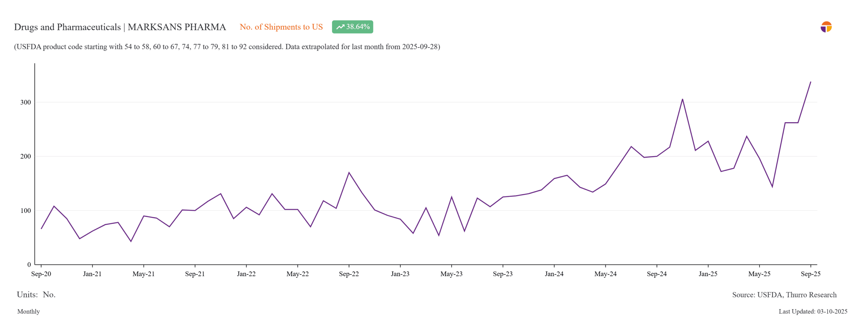Click the May-25 x-axis label

[759, 274]
